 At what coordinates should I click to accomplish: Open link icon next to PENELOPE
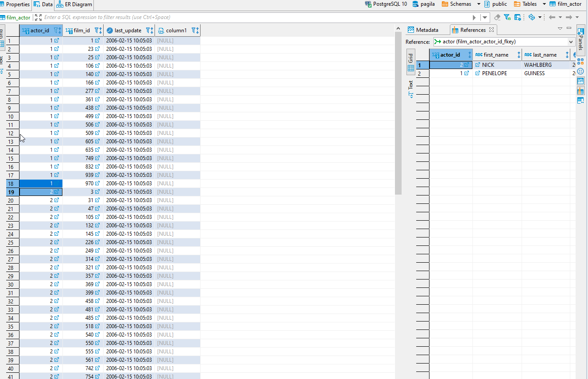click(x=478, y=73)
